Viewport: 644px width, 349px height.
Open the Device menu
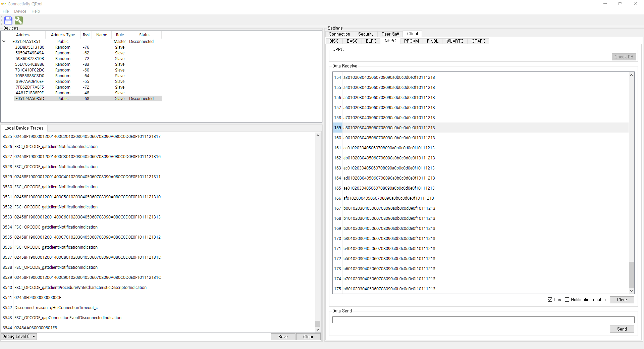pos(20,11)
